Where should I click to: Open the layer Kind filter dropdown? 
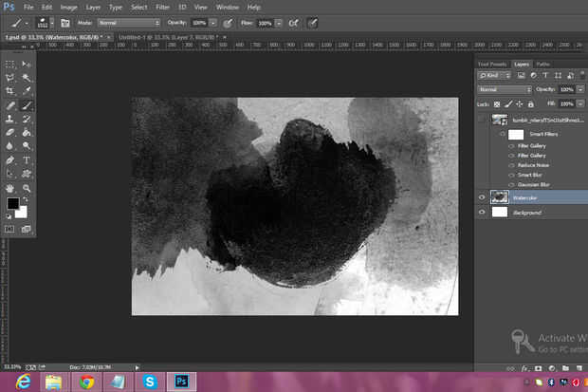(x=492, y=76)
